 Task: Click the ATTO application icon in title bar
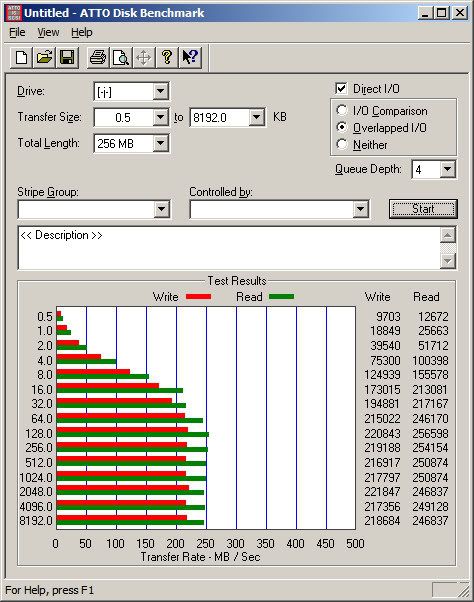coord(13,13)
